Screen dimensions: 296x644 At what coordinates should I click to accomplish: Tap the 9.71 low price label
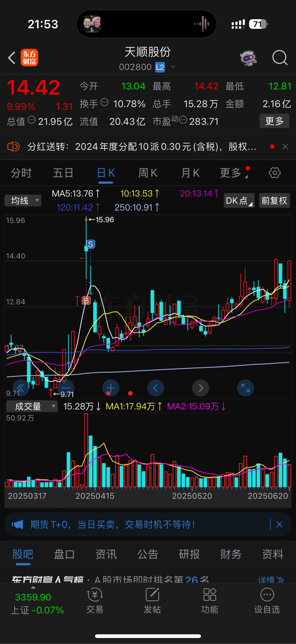tap(67, 394)
